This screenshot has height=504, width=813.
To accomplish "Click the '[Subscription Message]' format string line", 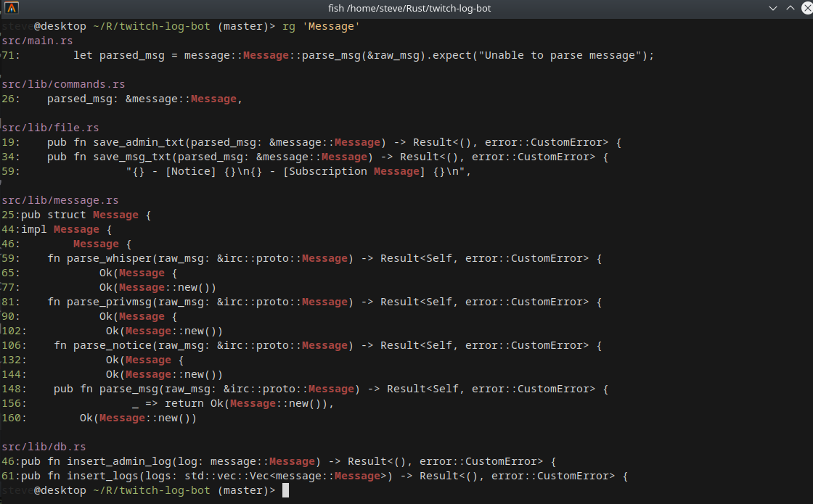I will [237, 171].
